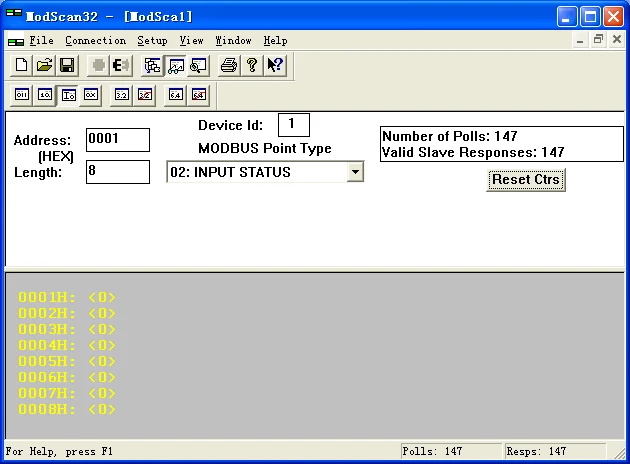This screenshot has height=464, width=630.
Task: Open Data Definition tree icon
Action: click(153, 65)
